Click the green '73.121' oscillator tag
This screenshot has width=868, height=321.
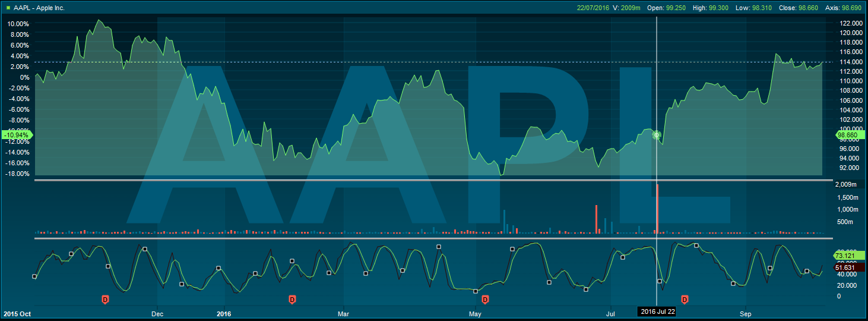coord(848,254)
